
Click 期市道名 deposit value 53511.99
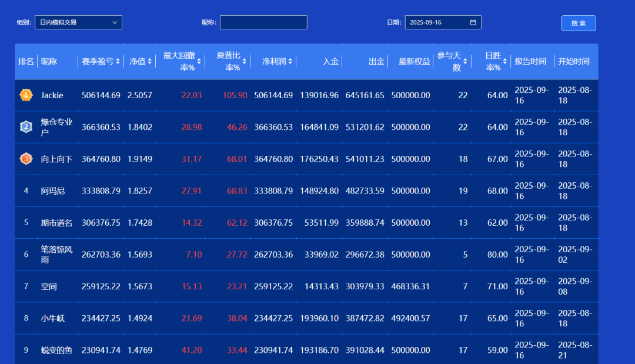(322, 223)
